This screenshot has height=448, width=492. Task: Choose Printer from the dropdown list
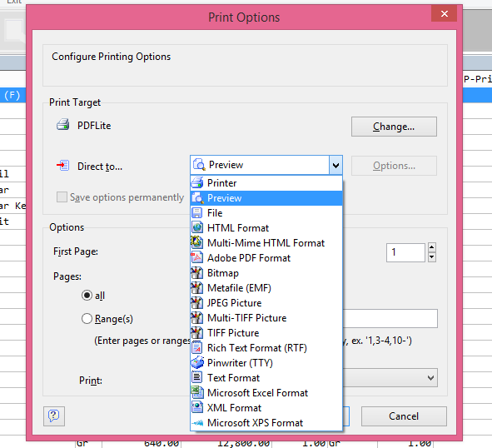(266, 182)
